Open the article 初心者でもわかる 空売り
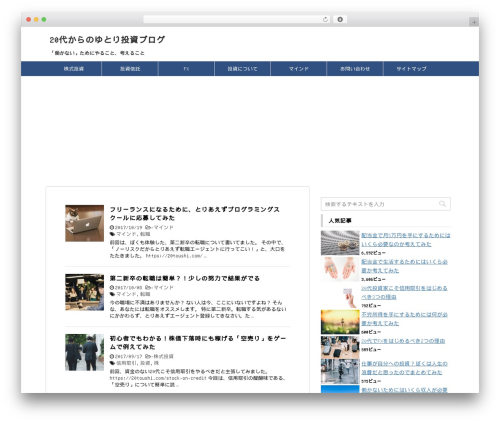The width and height of the screenshot is (500, 423). (198, 343)
